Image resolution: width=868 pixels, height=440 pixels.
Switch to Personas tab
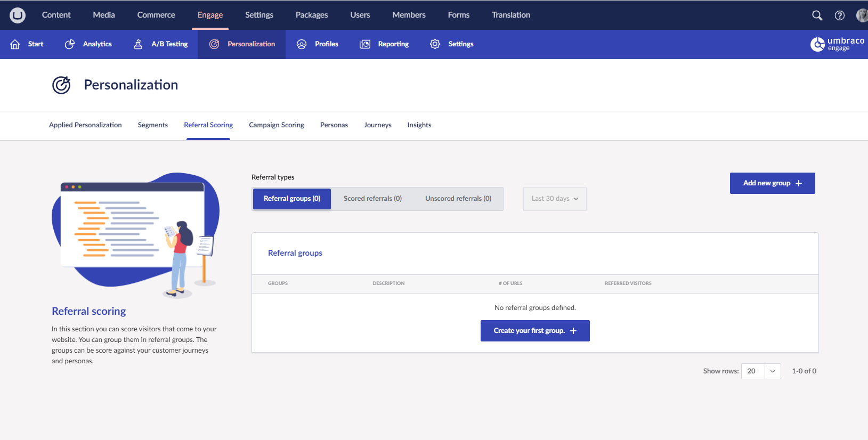(x=334, y=125)
